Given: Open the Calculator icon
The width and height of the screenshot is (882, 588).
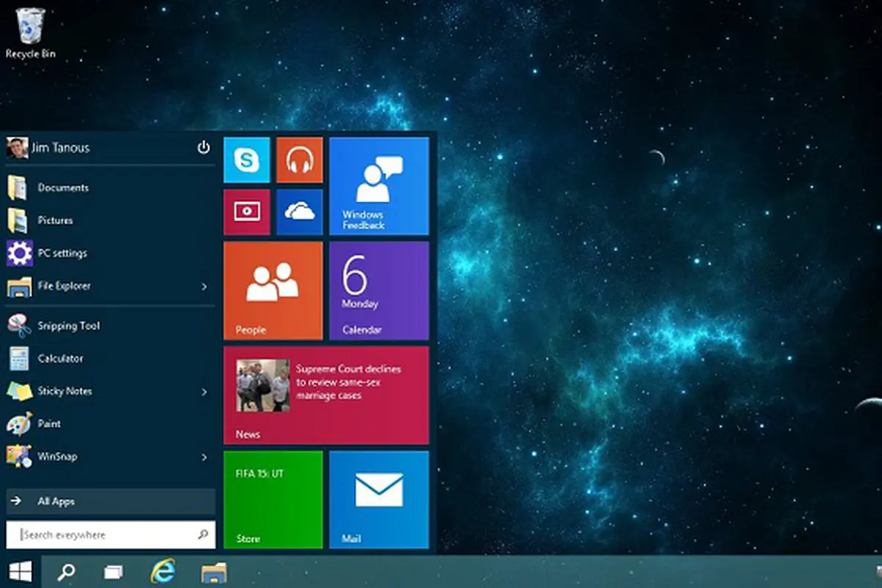Looking at the screenshot, I should (18, 359).
